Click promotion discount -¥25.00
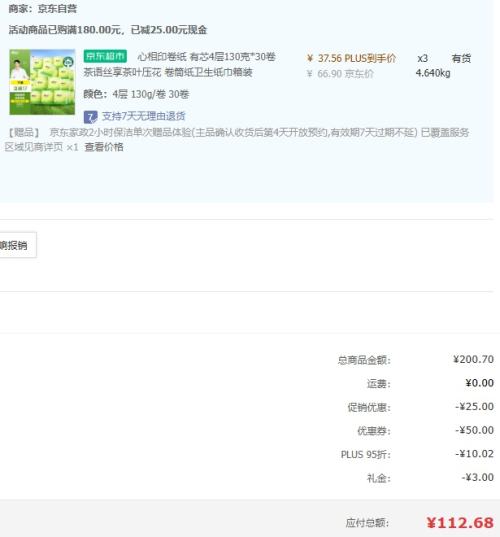500x537 pixels. [474, 407]
